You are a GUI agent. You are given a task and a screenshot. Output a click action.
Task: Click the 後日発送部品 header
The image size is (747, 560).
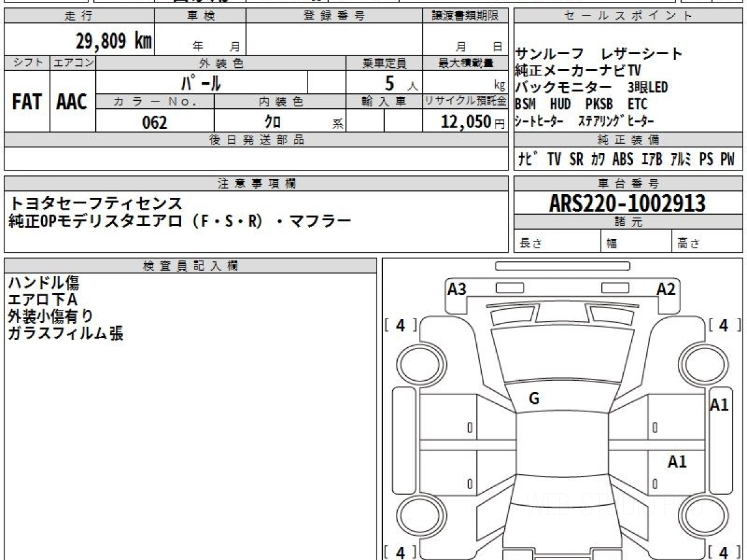pos(256,140)
